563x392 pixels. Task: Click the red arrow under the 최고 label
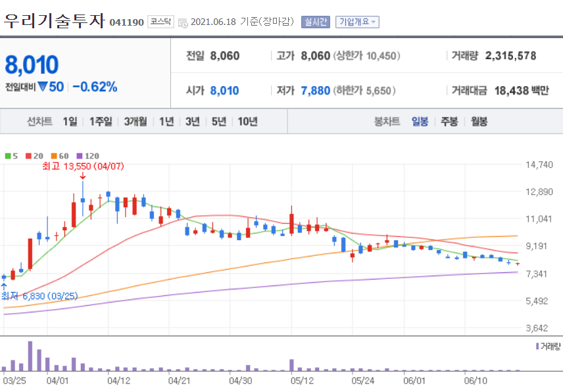(x=83, y=176)
